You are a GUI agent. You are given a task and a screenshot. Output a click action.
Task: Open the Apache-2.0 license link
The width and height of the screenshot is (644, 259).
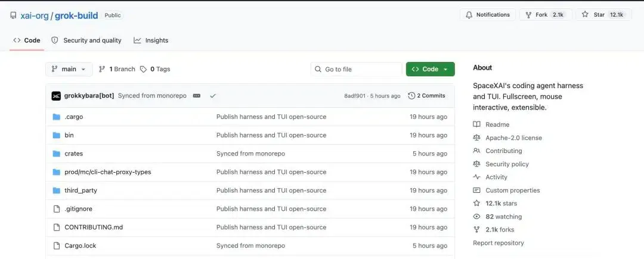(x=513, y=138)
